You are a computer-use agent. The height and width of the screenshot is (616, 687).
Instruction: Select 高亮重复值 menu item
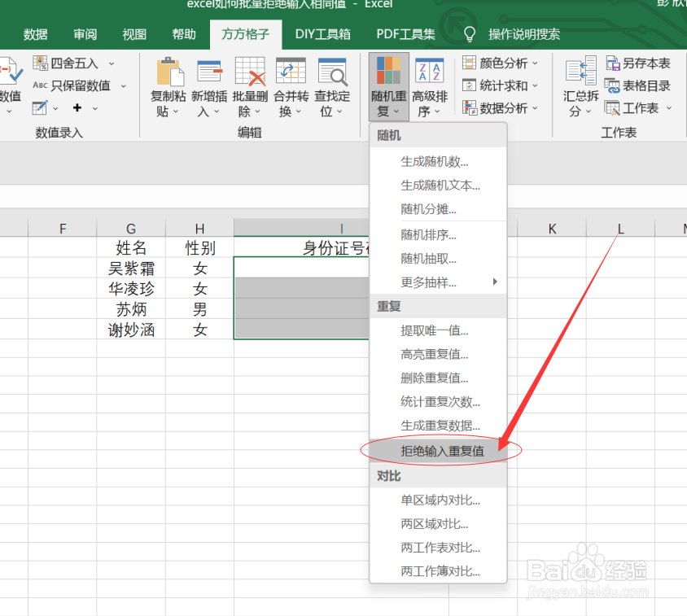pos(438,354)
